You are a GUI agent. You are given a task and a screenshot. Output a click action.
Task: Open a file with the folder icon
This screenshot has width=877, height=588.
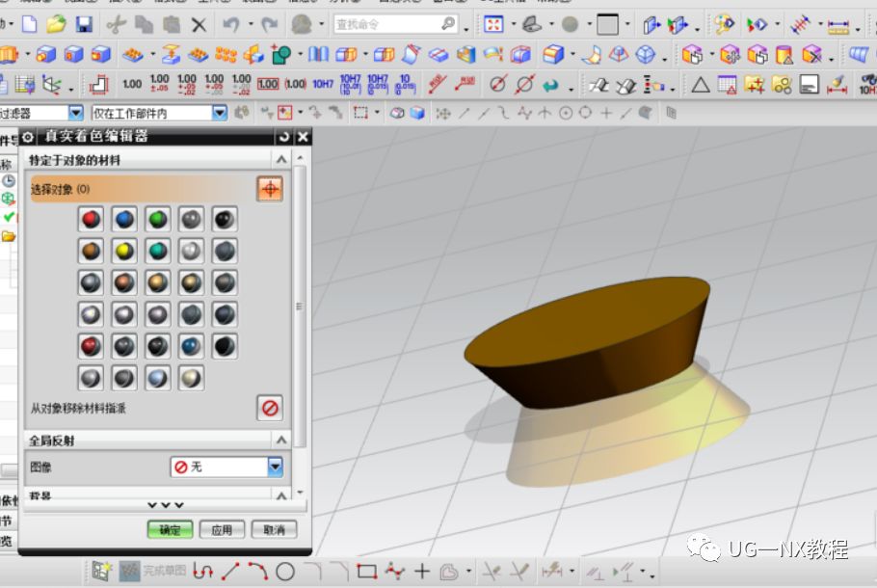coord(56,24)
